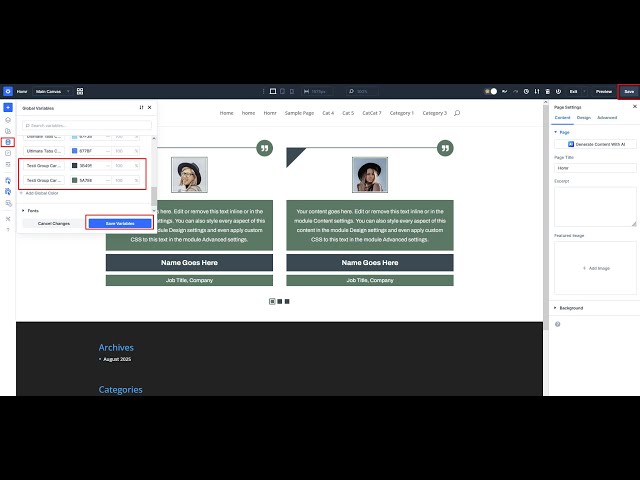Screen dimensions: 640x480
Task: Select the third carousel pagination dot
Action: click(287, 302)
